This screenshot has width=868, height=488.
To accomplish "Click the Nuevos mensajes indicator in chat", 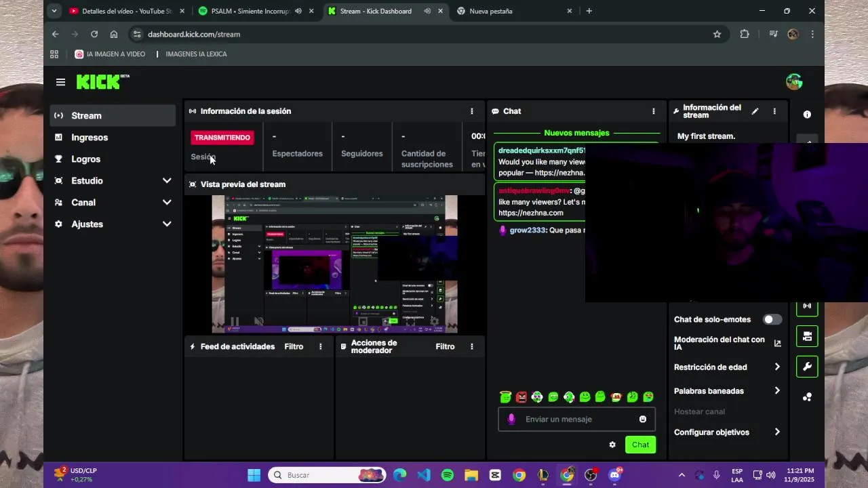I will 576,133.
